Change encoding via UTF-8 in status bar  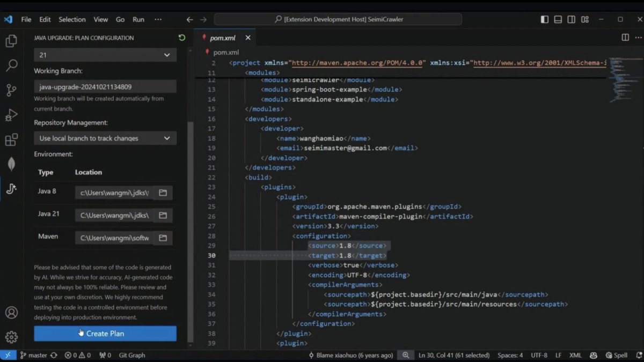(539, 355)
